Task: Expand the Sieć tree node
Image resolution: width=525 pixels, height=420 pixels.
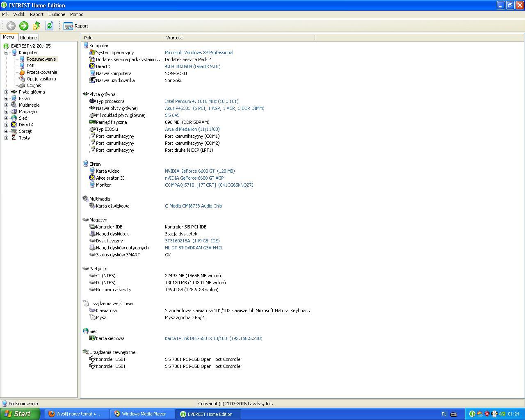Action: [7, 118]
